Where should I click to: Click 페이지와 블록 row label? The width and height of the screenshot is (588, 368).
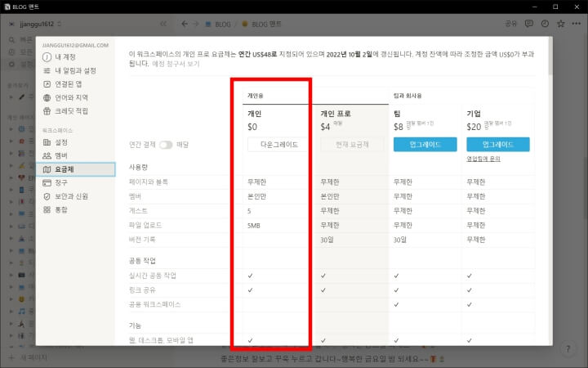tap(149, 182)
